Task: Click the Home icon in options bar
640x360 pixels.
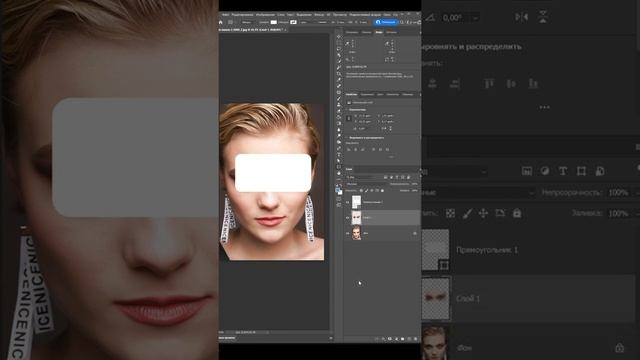Action: 220,22
